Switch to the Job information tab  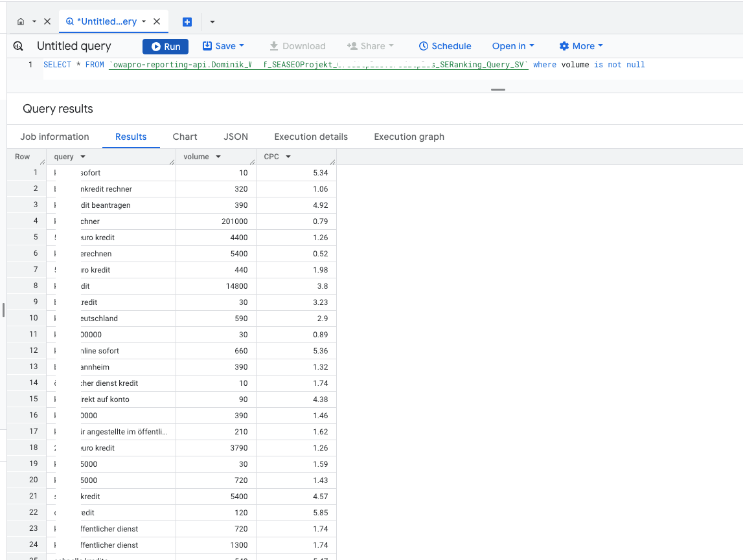(54, 137)
